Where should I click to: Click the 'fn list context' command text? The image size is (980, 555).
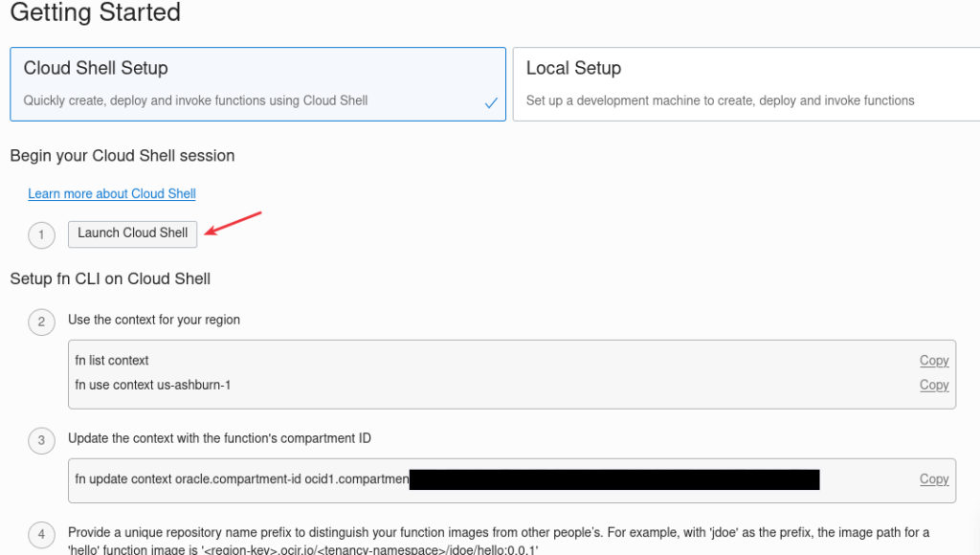point(112,361)
